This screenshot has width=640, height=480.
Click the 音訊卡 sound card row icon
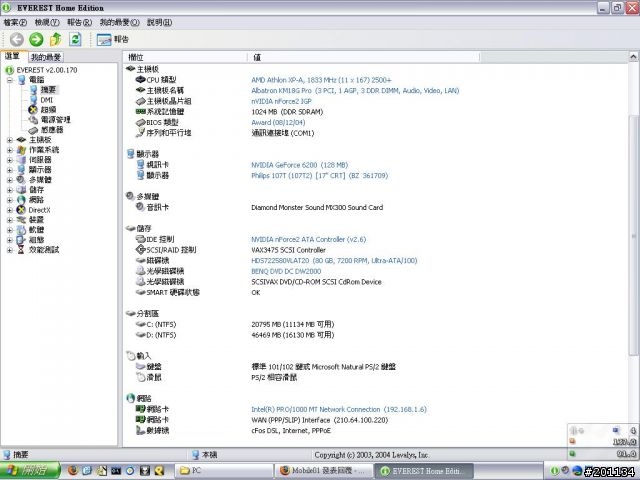click(x=140, y=207)
